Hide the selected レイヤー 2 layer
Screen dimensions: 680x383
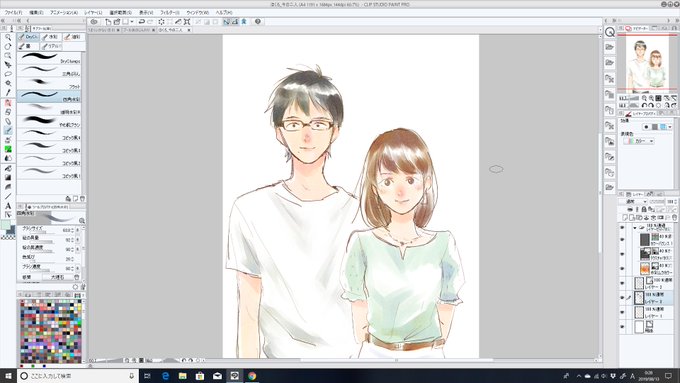[x=622, y=298]
